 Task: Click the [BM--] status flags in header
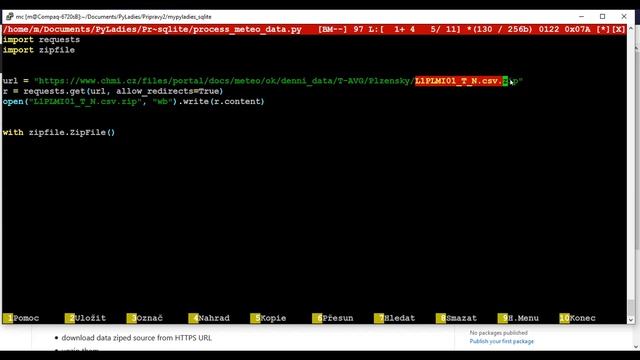[333, 29]
